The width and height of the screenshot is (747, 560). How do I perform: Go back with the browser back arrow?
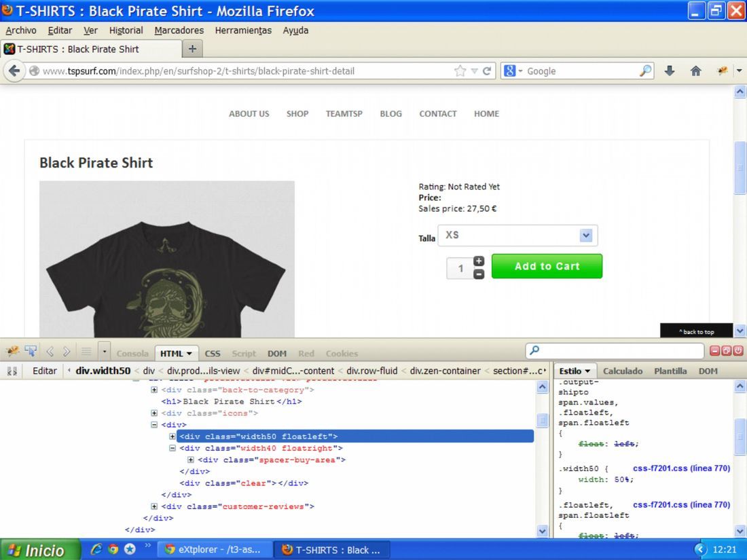(x=14, y=71)
